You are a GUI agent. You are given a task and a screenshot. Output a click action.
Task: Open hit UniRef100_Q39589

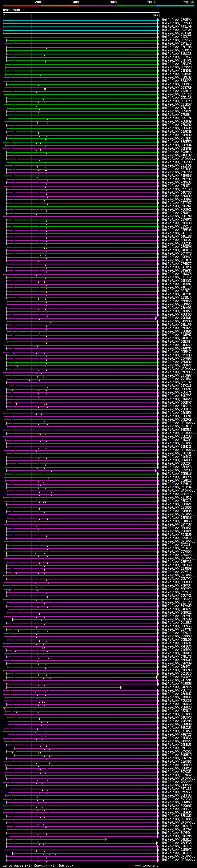click(x=176, y=23)
